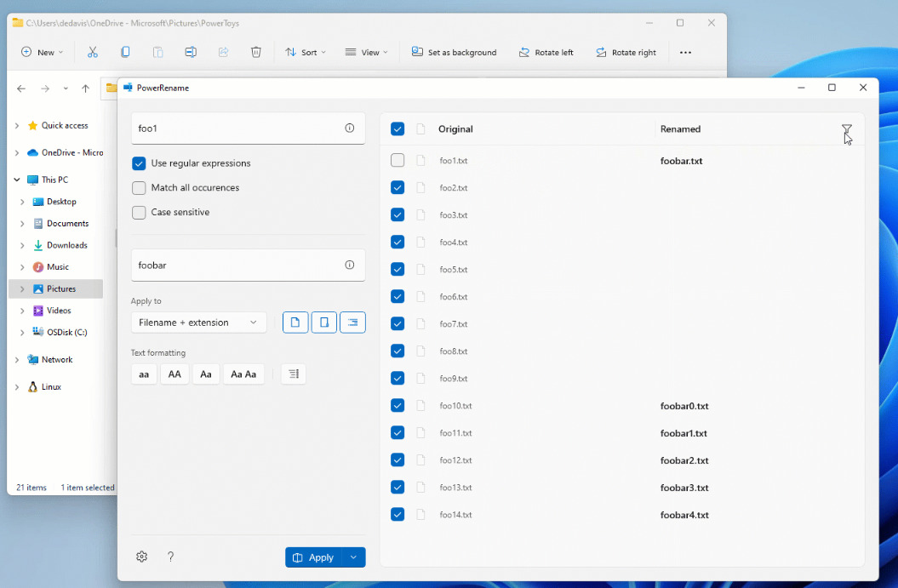Open the See more ellipsis in File Explorer
Image resolution: width=898 pixels, height=588 pixels.
685,52
